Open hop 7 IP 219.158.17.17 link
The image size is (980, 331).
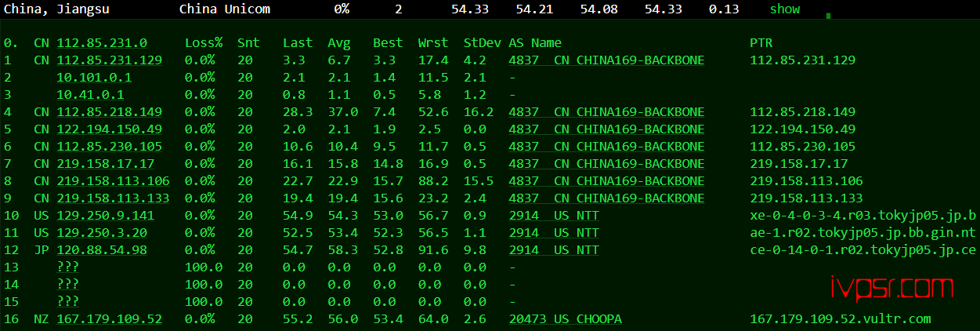coord(106,163)
